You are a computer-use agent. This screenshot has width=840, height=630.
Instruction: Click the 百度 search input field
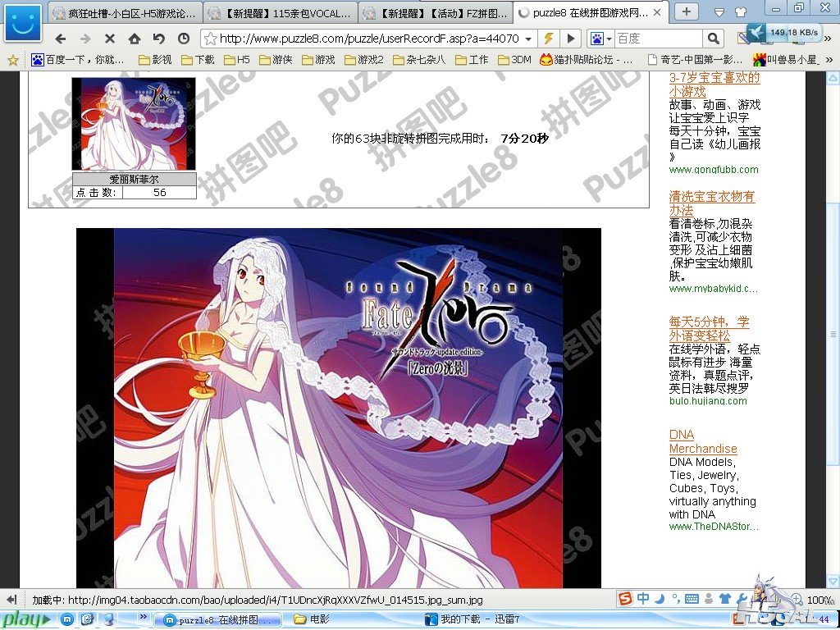pos(659,39)
